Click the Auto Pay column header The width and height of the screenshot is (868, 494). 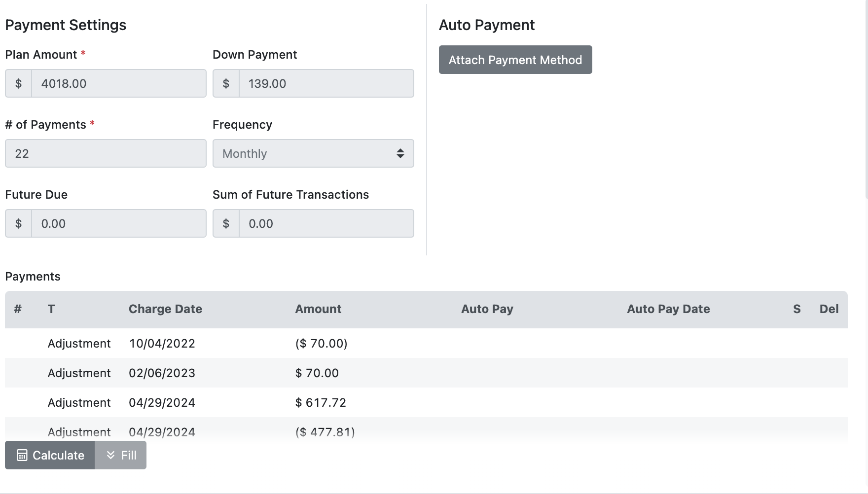click(487, 309)
